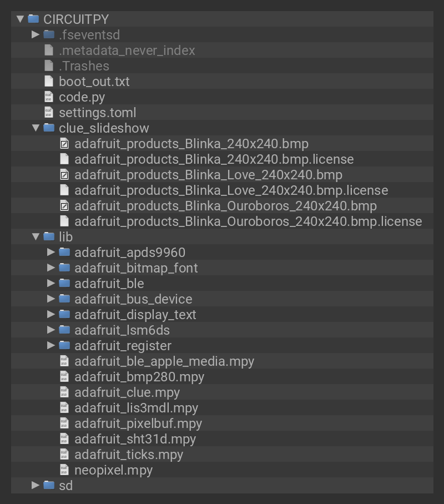Image resolution: width=444 pixels, height=504 pixels.
Task: Click the Blinka_Ouroboros_240x240.bmp image icon
Action: click(65, 206)
